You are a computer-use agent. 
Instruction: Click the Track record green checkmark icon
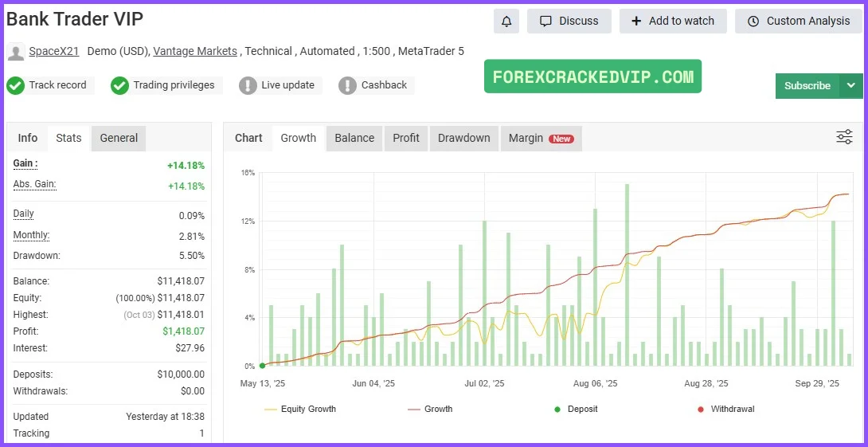pos(16,85)
